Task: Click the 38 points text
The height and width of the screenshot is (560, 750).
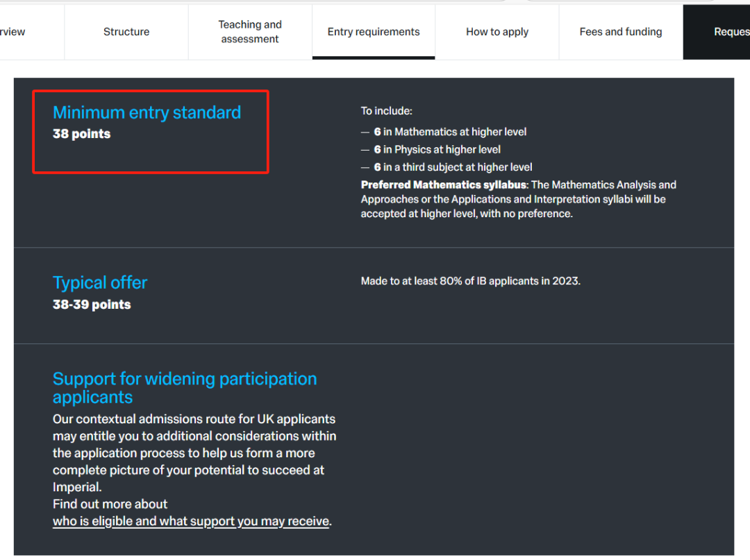Action: tap(82, 134)
